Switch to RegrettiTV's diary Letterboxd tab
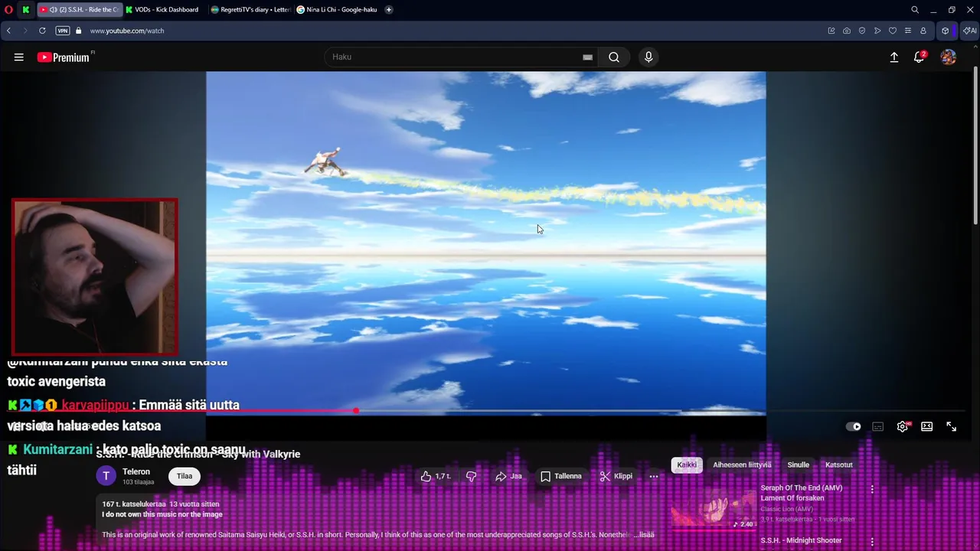Viewport: 980px width, 551px height. tap(250, 10)
